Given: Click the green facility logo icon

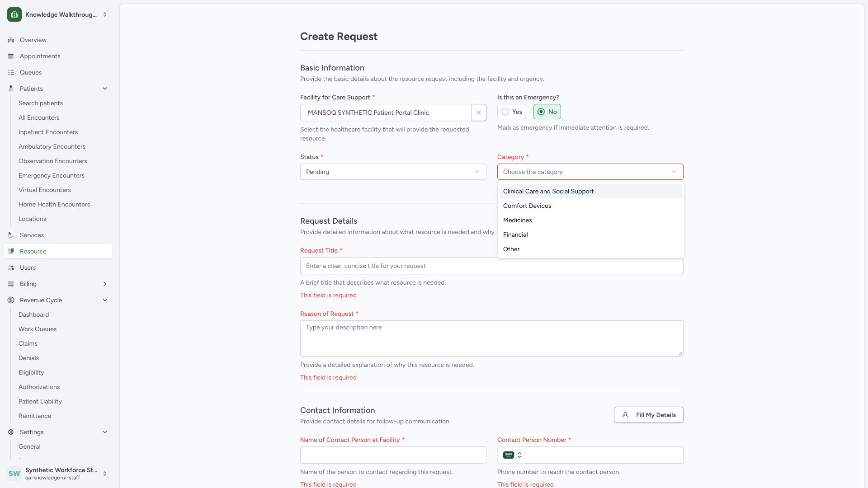Looking at the screenshot, I should coord(14,14).
